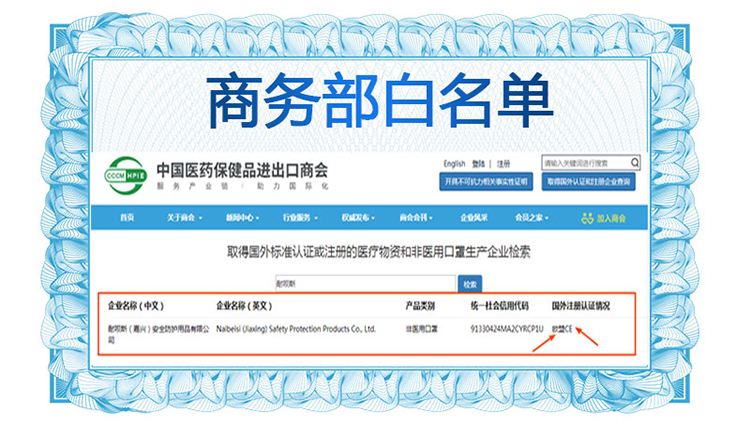Click the CCCM HPIE green logo
The image size is (750, 428).
(125, 176)
